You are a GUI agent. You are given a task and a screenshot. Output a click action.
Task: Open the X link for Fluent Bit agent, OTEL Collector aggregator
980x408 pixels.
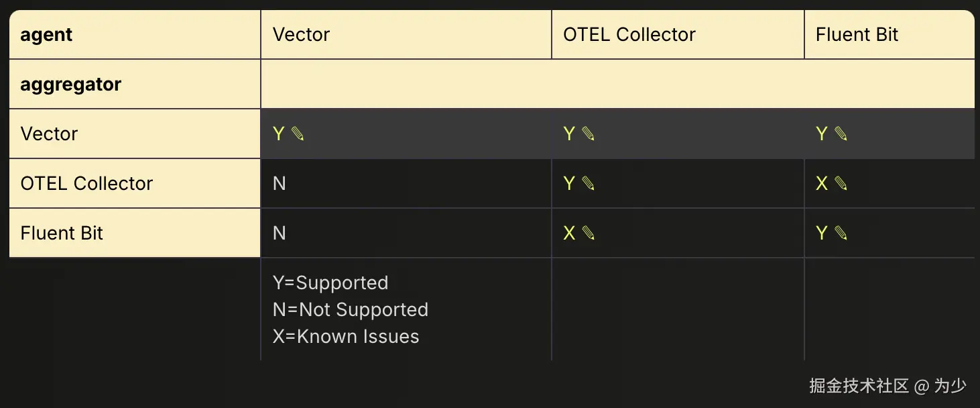click(822, 184)
